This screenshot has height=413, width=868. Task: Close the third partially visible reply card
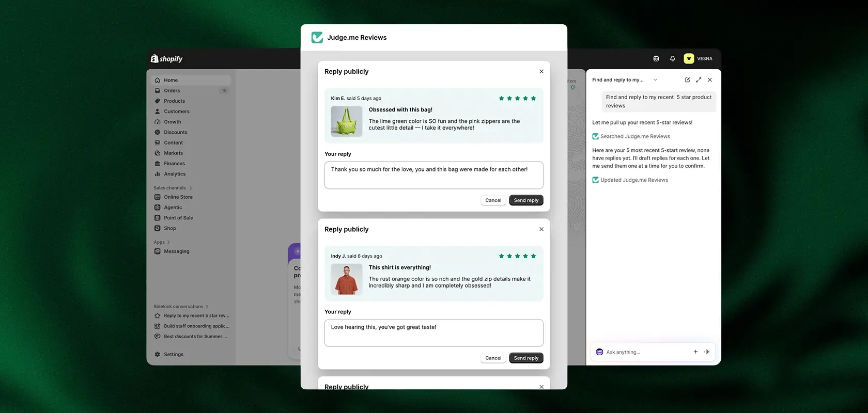point(541,387)
